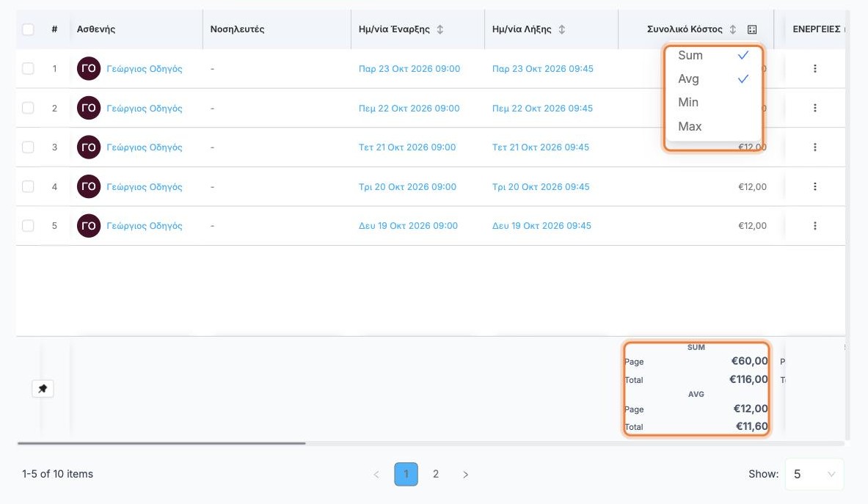The width and height of the screenshot is (868, 504).
Task: Click start date Τετ 21 Οκτ 2026 09:00
Action: click(407, 147)
